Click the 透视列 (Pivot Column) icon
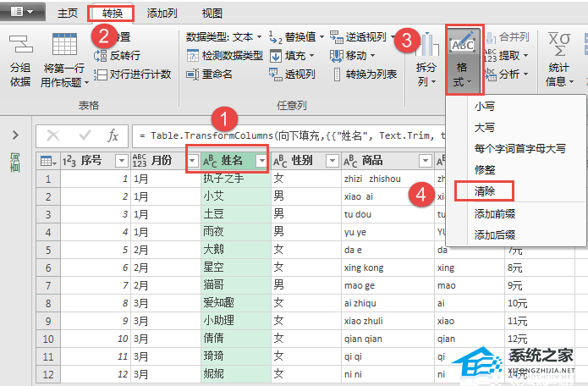The image size is (588, 386). pyautogui.click(x=275, y=74)
